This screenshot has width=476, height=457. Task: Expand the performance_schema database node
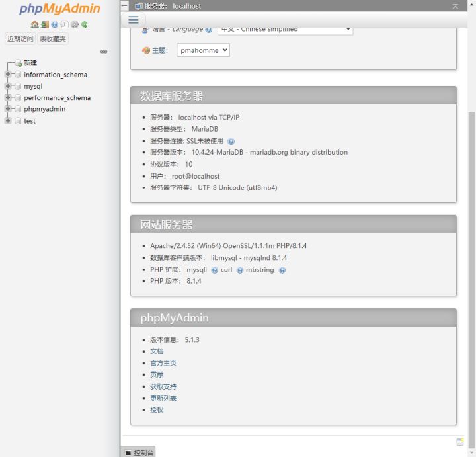click(8, 97)
